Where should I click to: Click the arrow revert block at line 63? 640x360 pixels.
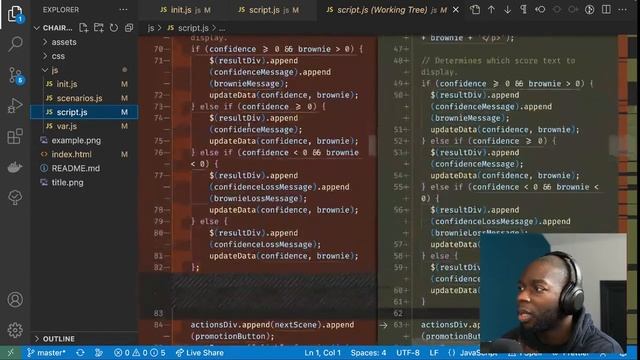click(x=383, y=325)
